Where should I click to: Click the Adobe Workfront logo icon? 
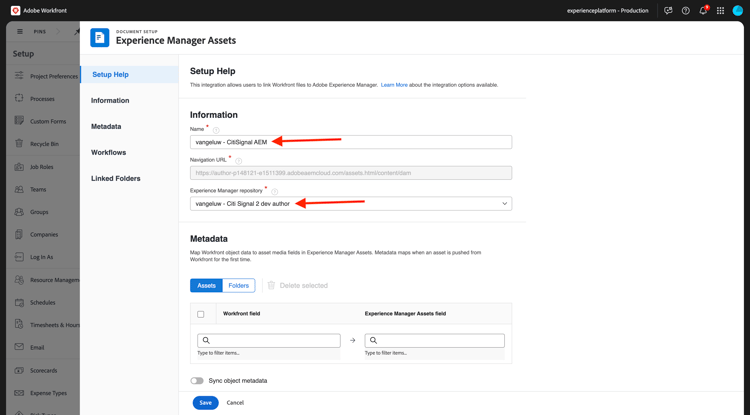15,10
